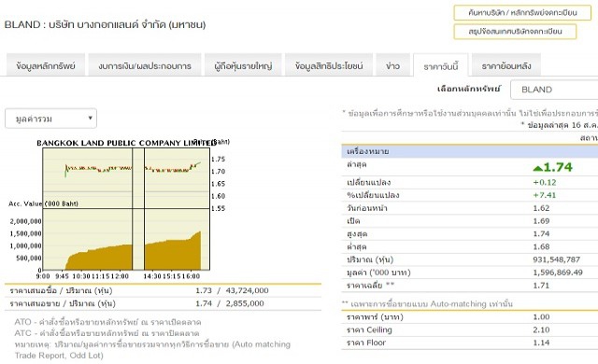The height and width of the screenshot is (364, 598).
Task: Click the ปริมาณ (หุ้น) label in quote table
Action: click(x=370, y=259)
